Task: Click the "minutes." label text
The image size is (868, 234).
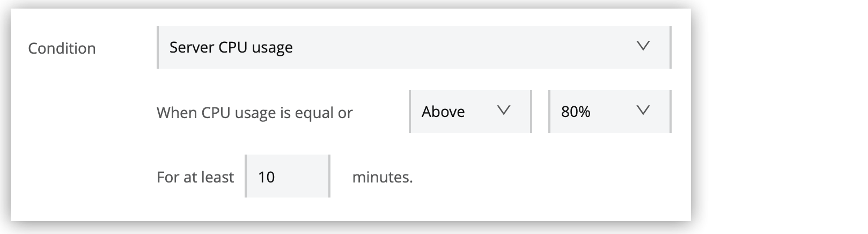Action: 382,177
